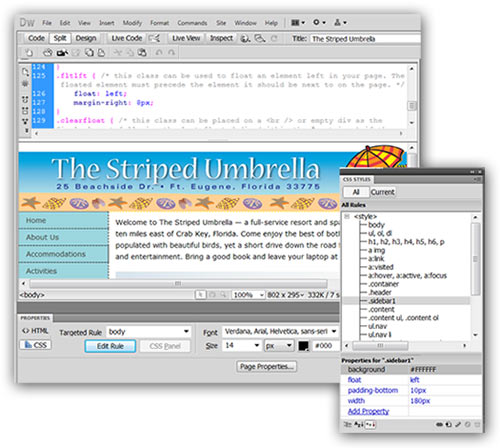This screenshot has width=500, height=448.
Task: Toggle Live Code mode
Action: pos(127,38)
